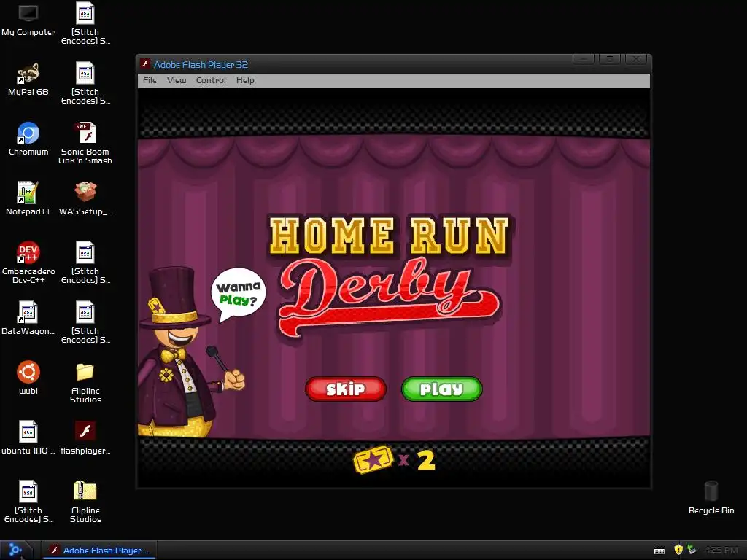Open the View menu
747x560 pixels.
(177, 80)
